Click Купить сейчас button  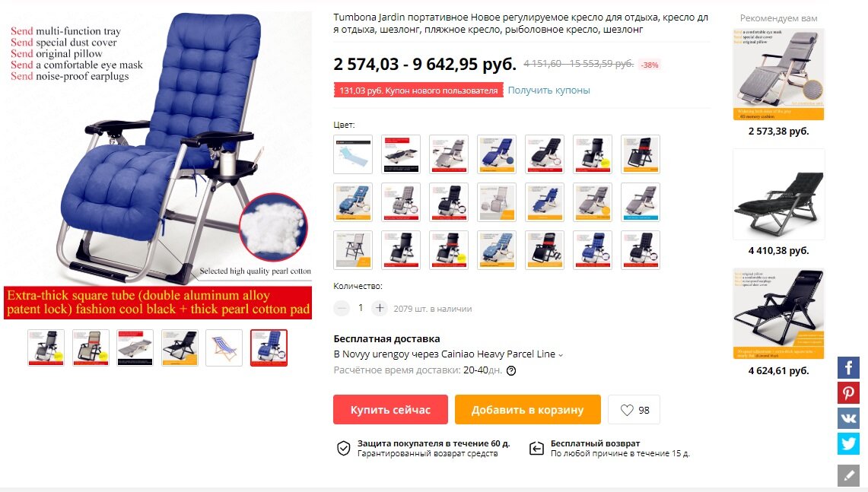[390, 410]
